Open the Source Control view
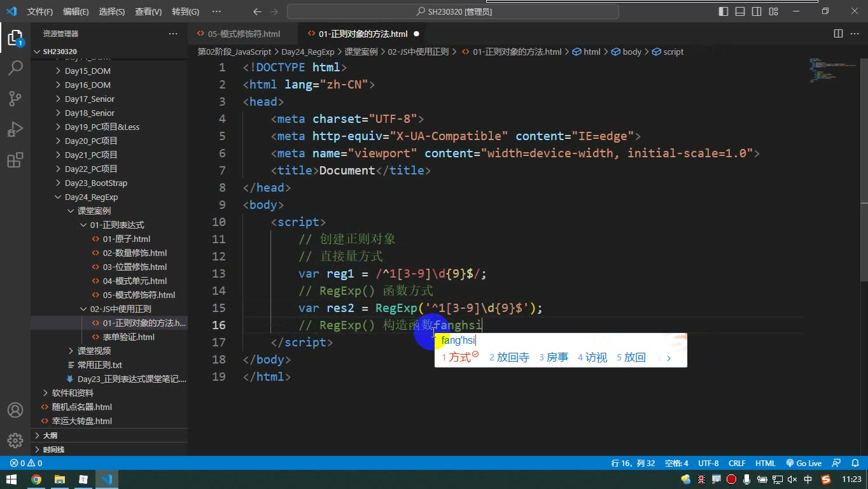Viewport: 868px width, 489px height. point(15,98)
